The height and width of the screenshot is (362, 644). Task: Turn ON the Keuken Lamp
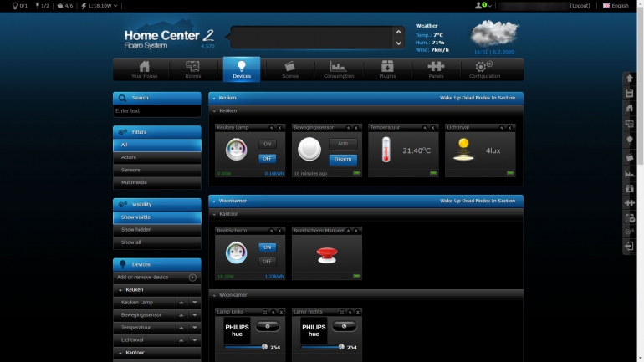pos(267,145)
